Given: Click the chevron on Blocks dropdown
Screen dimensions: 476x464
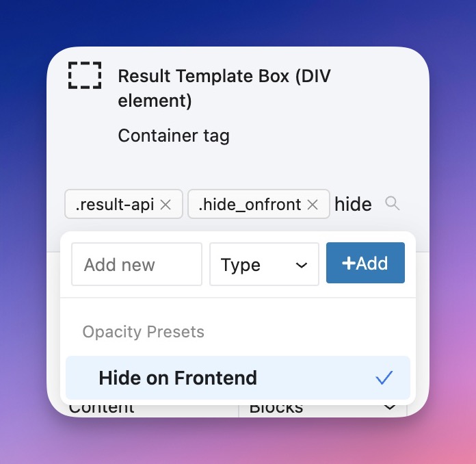Looking at the screenshot, I should coord(389,408).
